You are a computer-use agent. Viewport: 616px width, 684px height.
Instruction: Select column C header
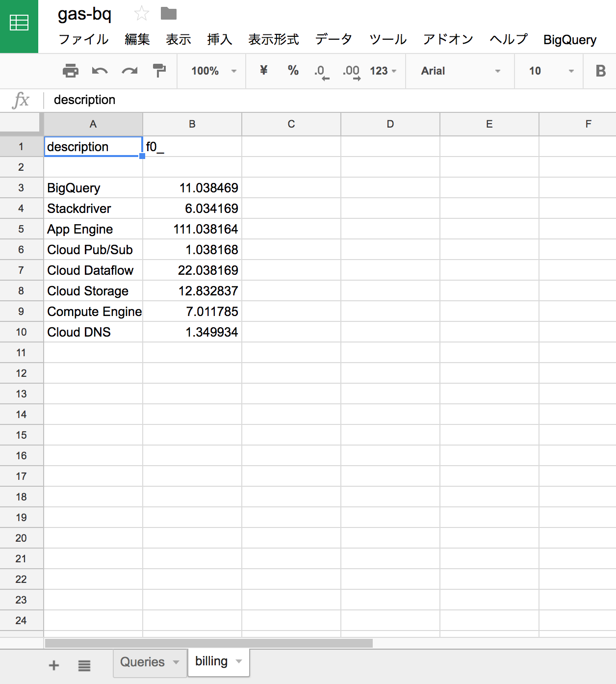291,124
